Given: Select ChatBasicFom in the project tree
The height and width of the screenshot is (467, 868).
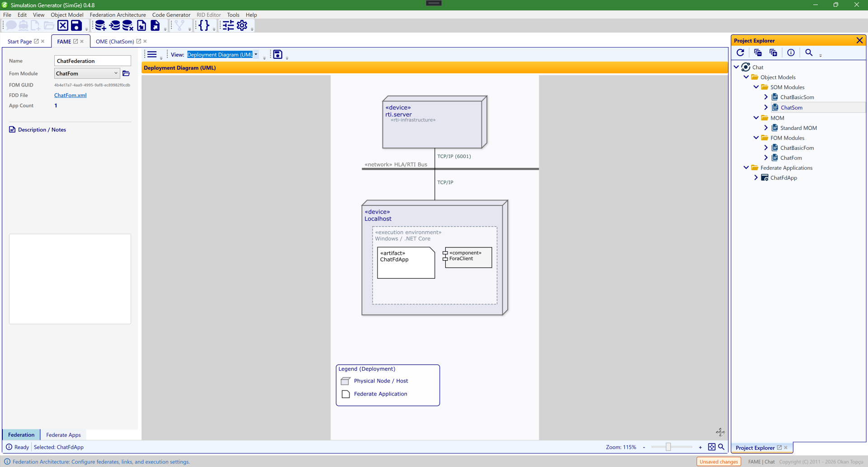Looking at the screenshot, I should coord(797,148).
